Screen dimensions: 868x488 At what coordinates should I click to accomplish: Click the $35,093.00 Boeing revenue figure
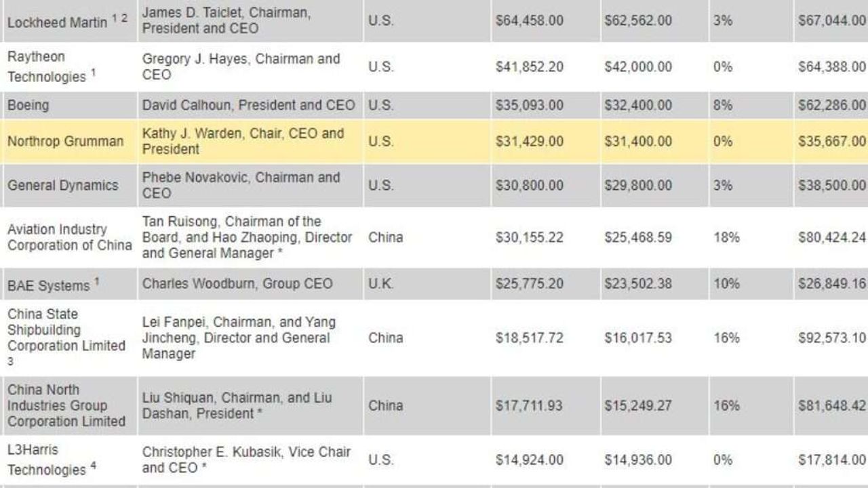[529, 106]
